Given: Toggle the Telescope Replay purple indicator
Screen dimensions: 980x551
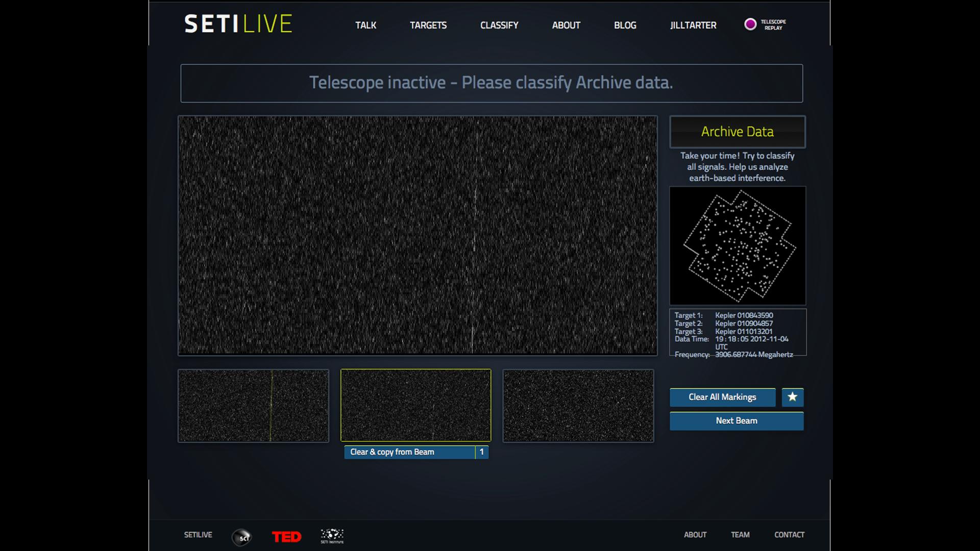Looking at the screenshot, I should click(750, 24).
